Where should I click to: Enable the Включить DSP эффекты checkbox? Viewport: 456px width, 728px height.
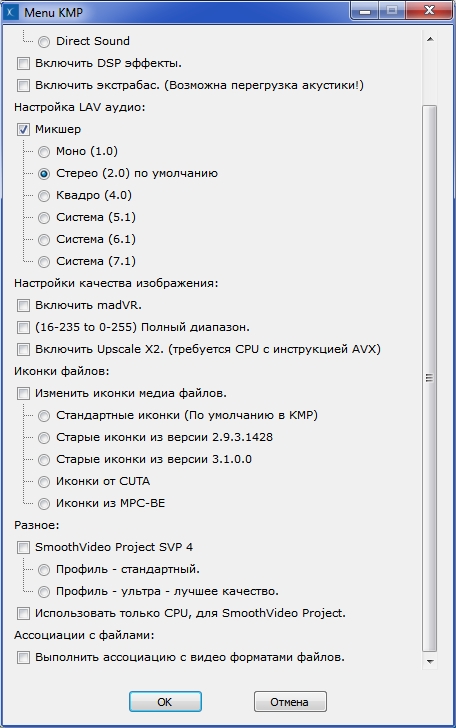(23, 63)
